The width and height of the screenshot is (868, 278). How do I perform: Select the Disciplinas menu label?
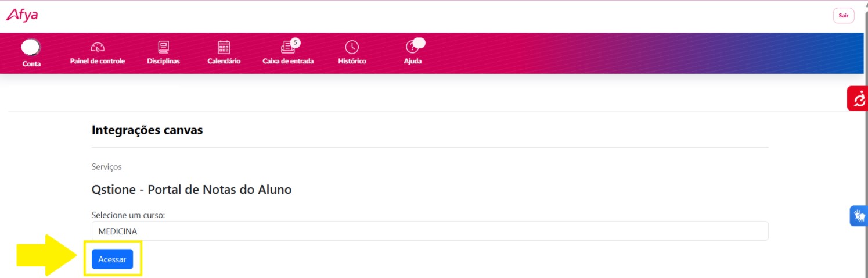pos(163,61)
